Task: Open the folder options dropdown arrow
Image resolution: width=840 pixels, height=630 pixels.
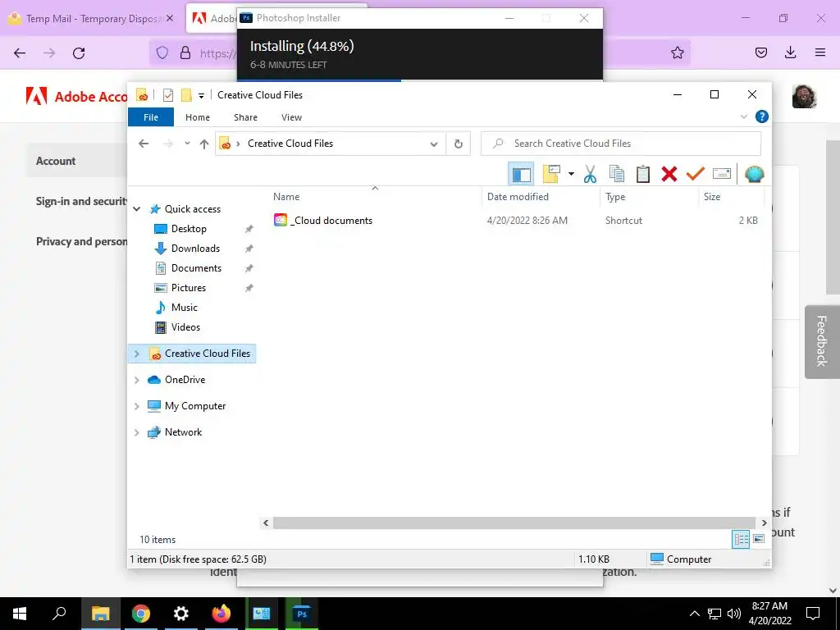Action: coord(571,174)
